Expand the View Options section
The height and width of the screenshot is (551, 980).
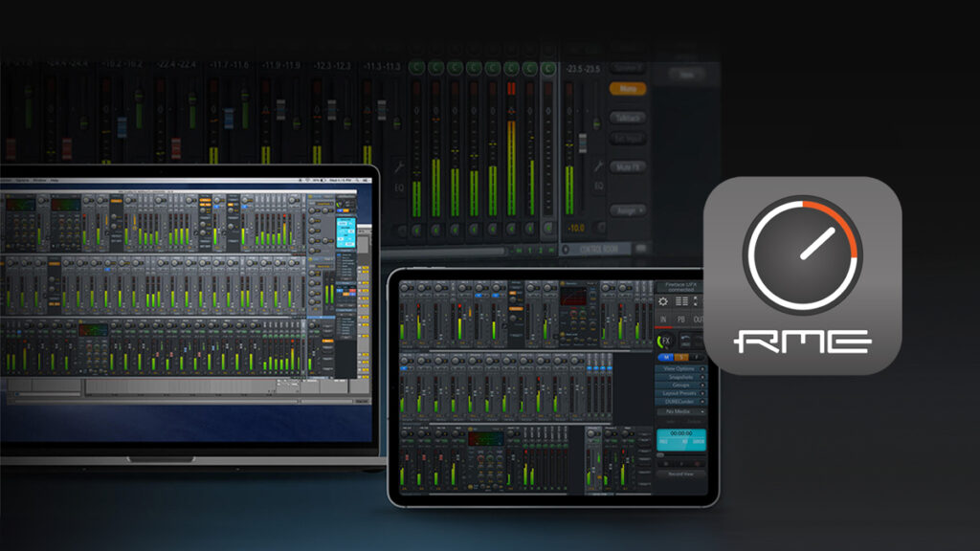click(x=681, y=368)
